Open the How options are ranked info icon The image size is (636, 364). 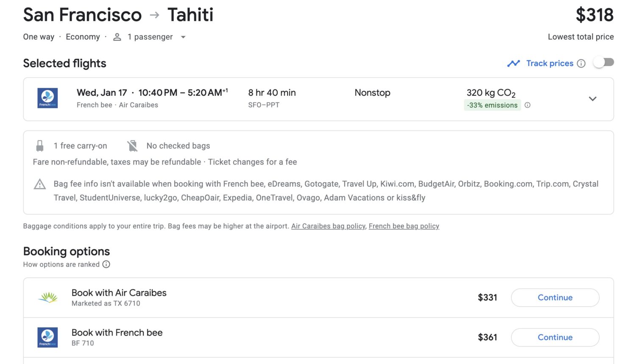tap(106, 264)
